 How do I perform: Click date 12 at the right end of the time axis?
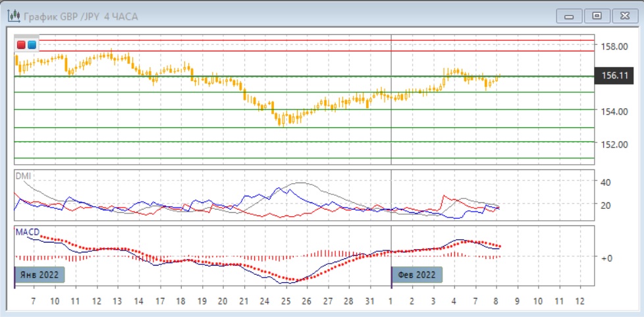[579, 301]
